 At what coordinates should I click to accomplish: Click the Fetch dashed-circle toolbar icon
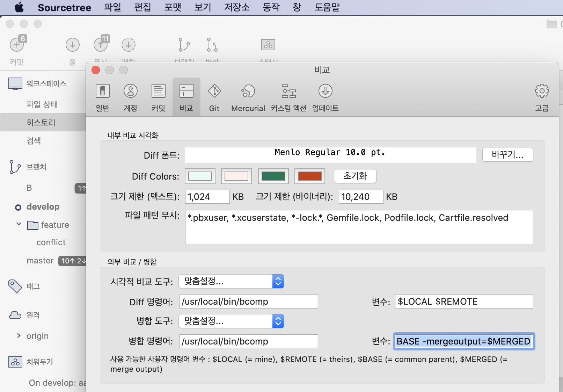(129, 45)
